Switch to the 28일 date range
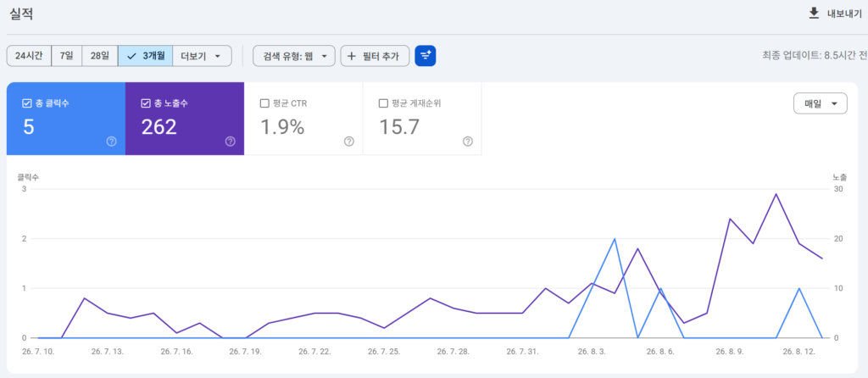This screenshot has width=868, height=378. [x=100, y=56]
